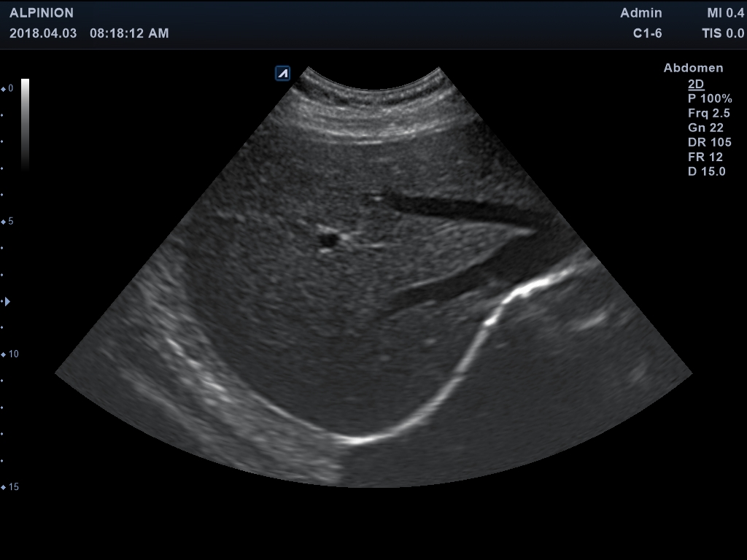Click the 0 cm depth marker

tap(8, 88)
